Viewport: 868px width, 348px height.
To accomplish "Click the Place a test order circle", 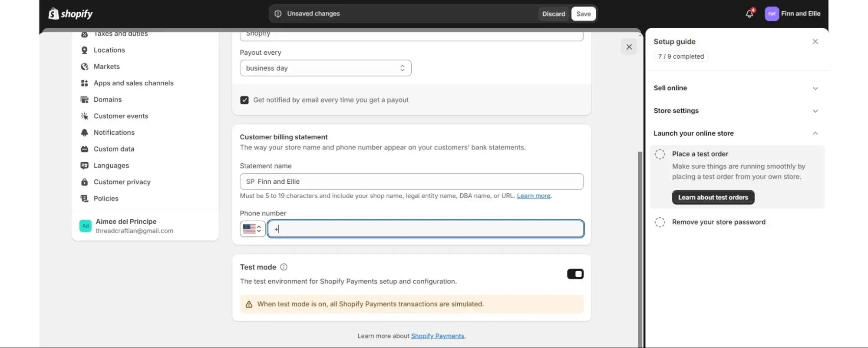I will pos(660,154).
